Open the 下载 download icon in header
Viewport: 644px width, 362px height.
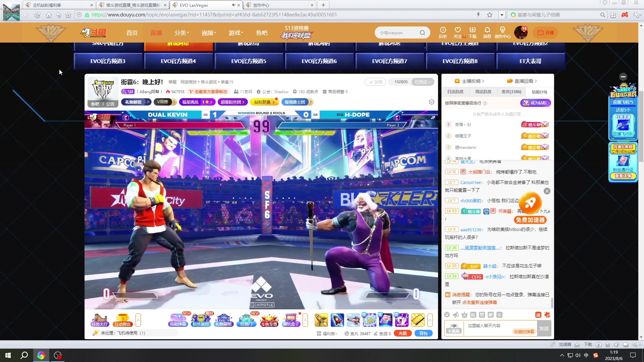472,33
